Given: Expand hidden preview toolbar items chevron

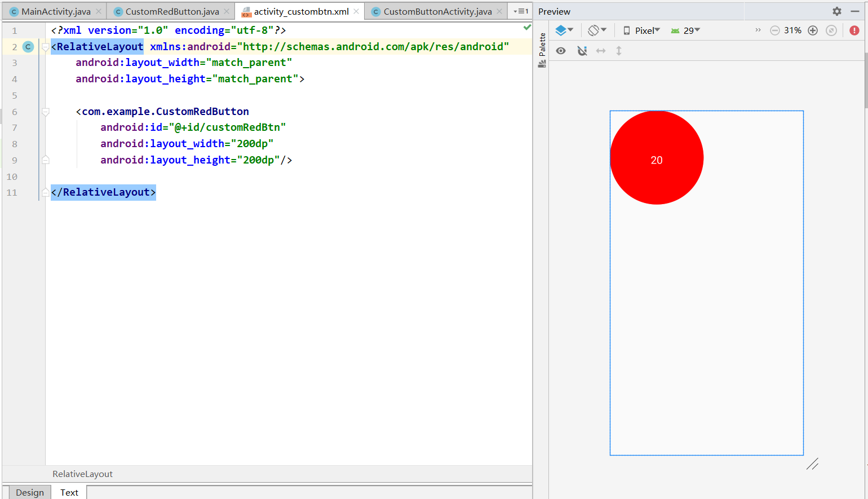Looking at the screenshot, I should pyautogui.click(x=758, y=30).
